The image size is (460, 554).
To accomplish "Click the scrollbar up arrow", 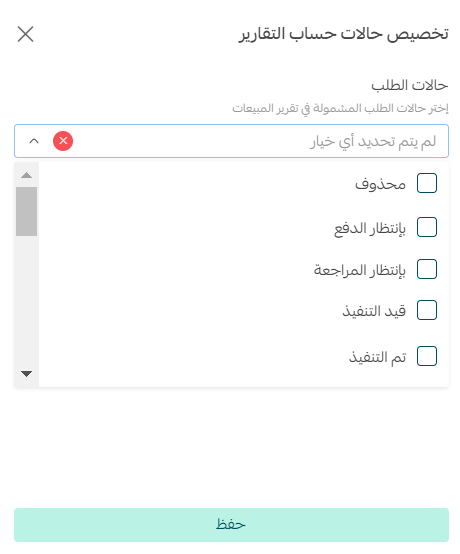I will 26,175.
